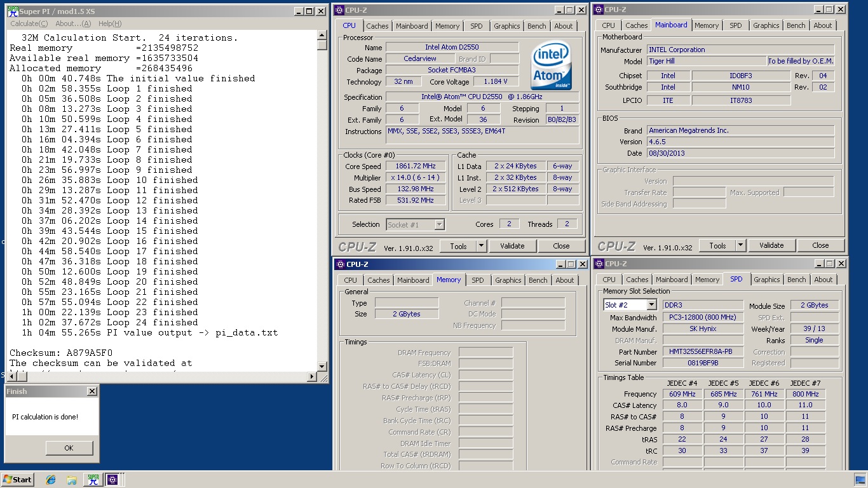The height and width of the screenshot is (488, 868).
Task: Click the Close button in the Motherboard info CPU-Z window
Action: point(820,245)
